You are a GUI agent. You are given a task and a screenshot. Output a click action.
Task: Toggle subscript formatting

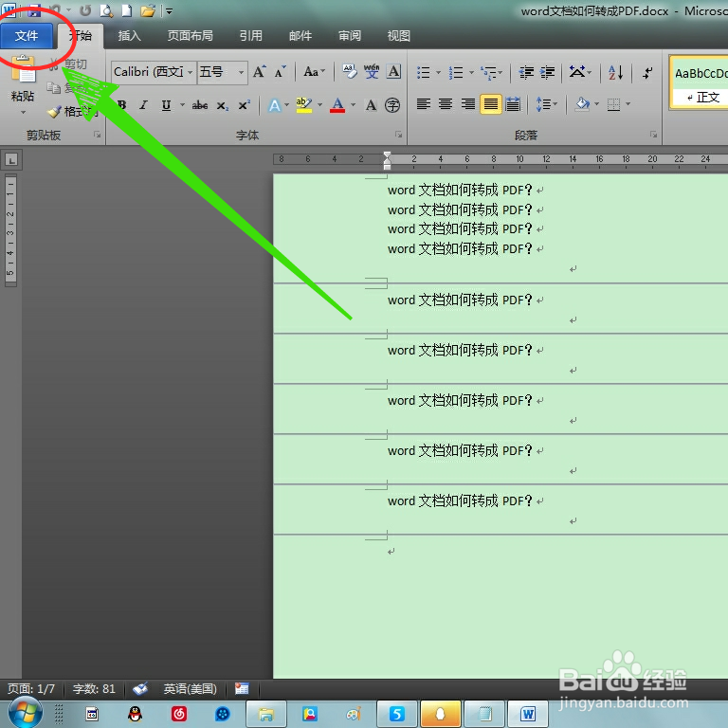click(223, 106)
